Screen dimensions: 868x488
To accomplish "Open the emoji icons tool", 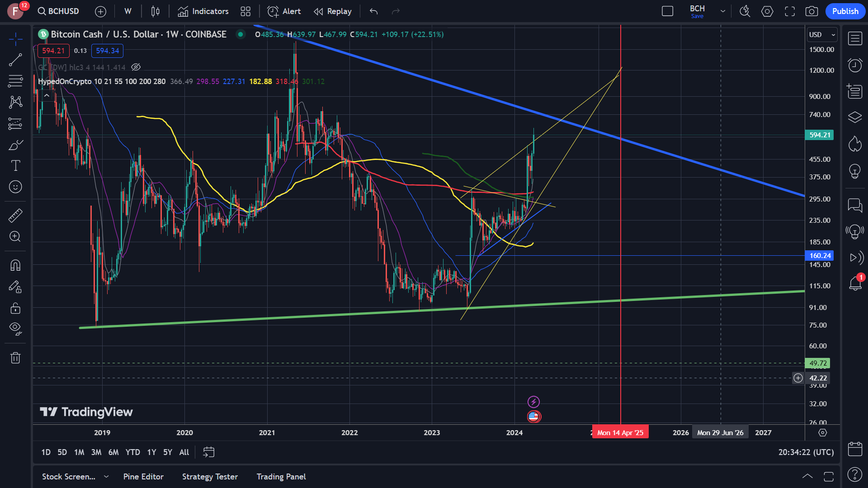I will click(x=15, y=187).
